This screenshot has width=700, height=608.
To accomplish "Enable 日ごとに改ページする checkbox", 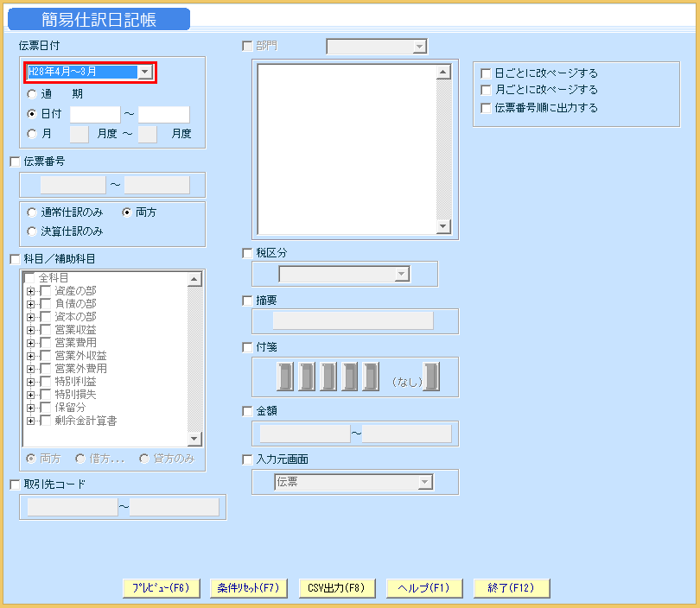I will tap(486, 73).
